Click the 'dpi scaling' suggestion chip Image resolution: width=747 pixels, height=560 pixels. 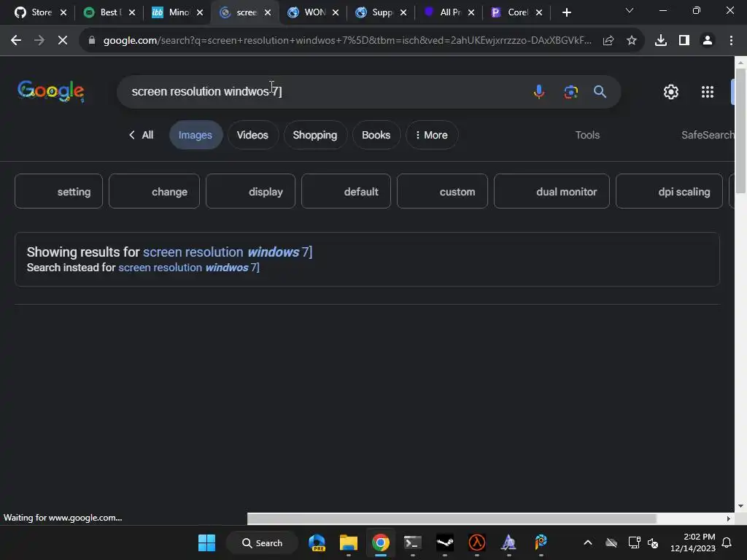point(670,192)
